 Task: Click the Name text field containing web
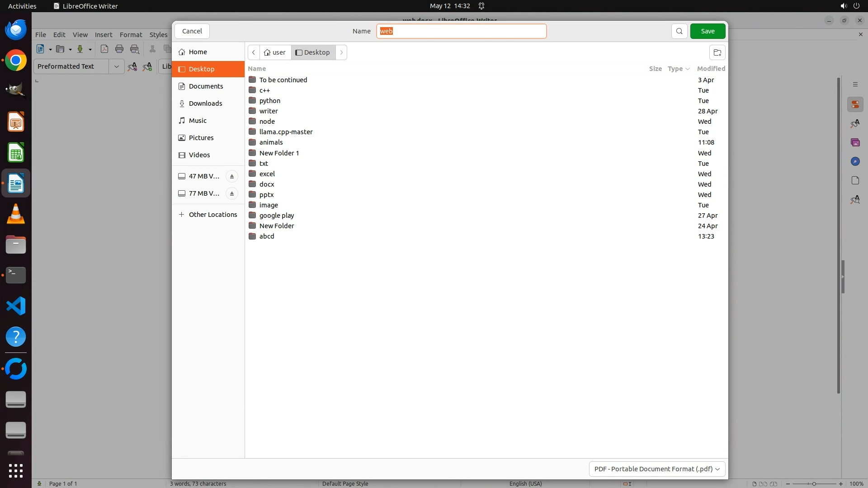(461, 31)
